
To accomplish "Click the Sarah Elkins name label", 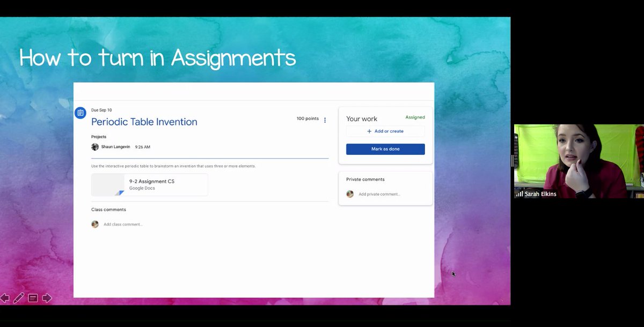I will tap(540, 194).
